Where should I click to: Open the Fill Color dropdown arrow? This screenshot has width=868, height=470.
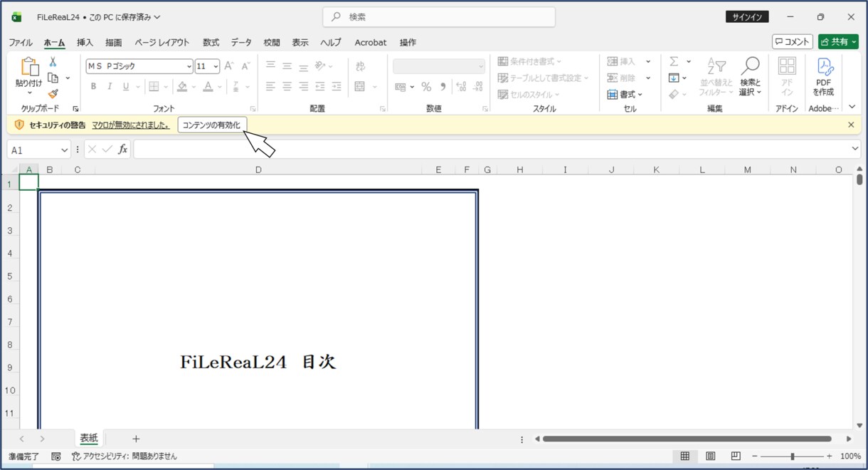tap(194, 87)
